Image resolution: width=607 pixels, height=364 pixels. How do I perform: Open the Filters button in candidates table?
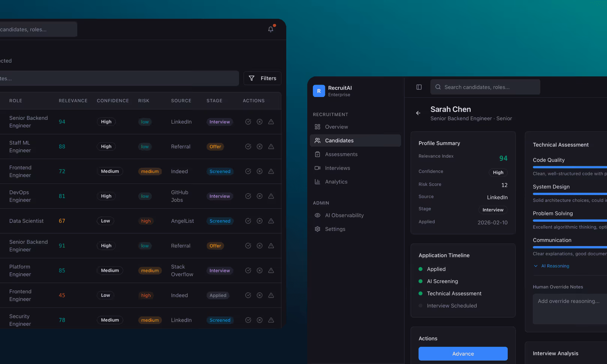pyautogui.click(x=262, y=78)
